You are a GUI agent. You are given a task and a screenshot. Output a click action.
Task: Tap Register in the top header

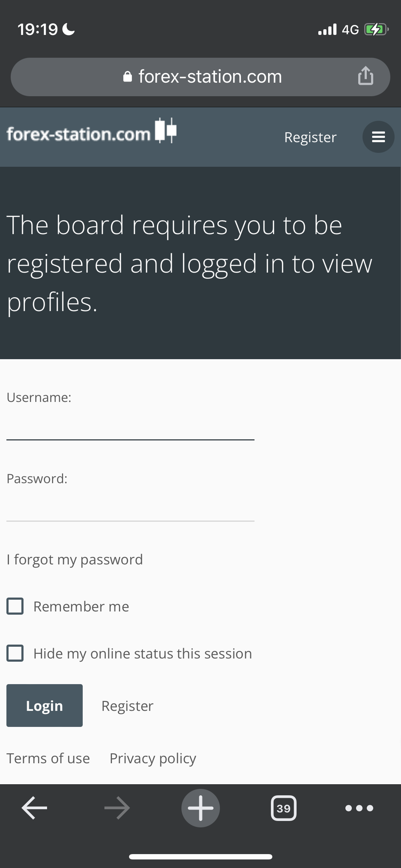pyautogui.click(x=310, y=137)
